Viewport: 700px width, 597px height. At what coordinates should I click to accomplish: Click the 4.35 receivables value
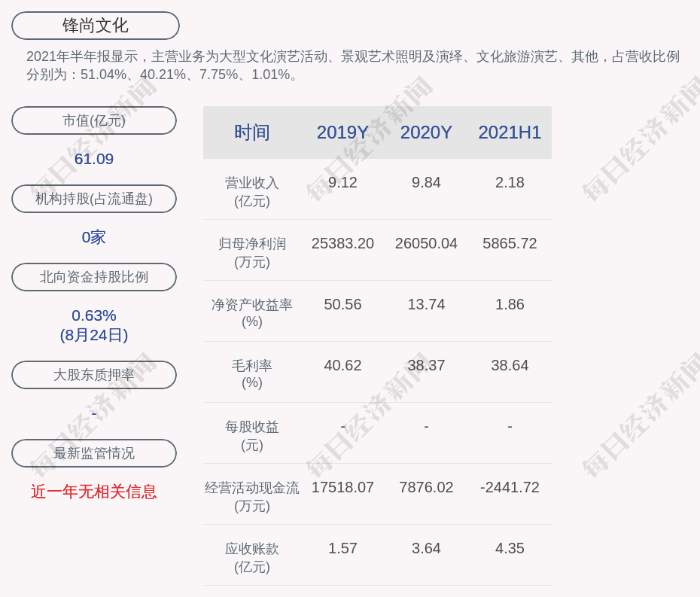pos(510,548)
